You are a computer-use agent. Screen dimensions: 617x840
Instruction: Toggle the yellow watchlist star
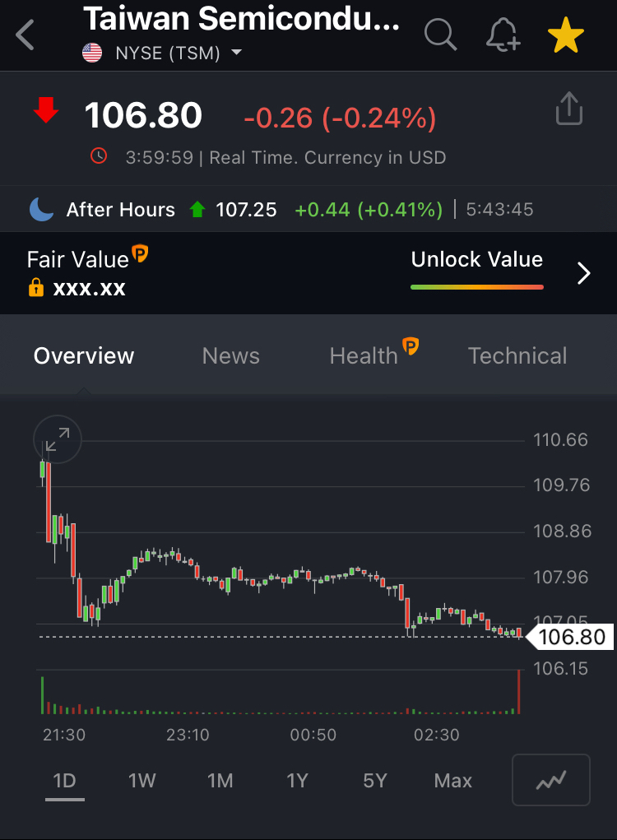tap(566, 35)
